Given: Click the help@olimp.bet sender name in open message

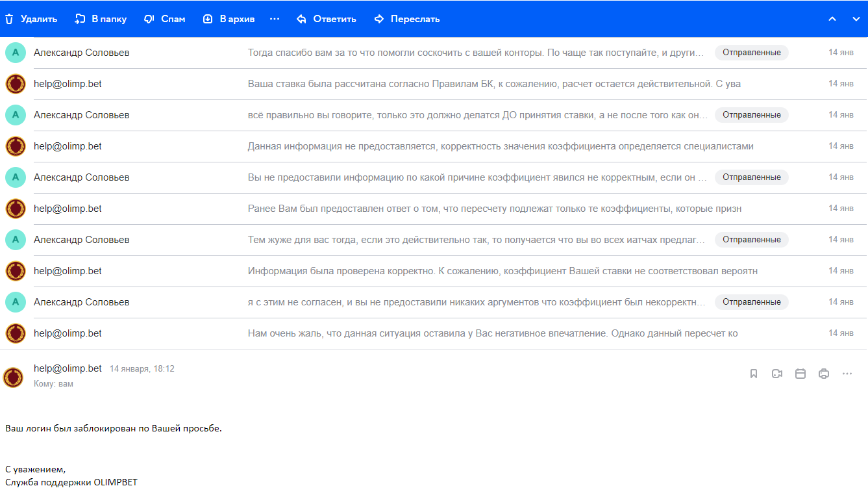Looking at the screenshot, I should [x=68, y=368].
